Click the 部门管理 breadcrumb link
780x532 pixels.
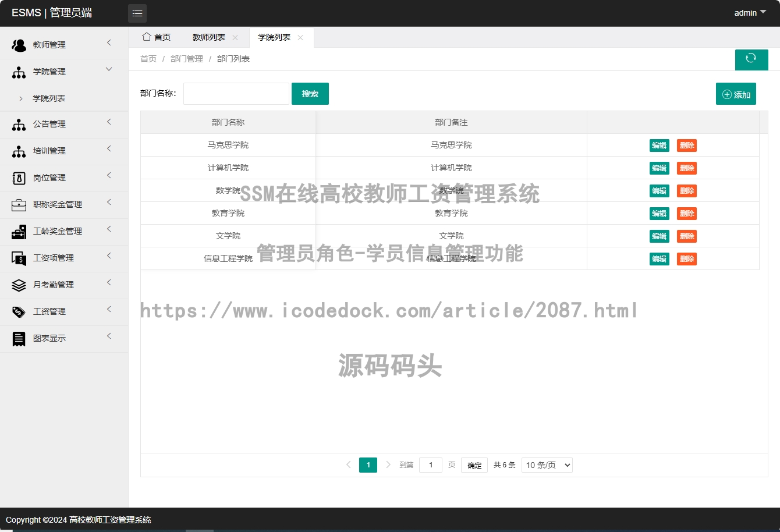click(x=187, y=59)
